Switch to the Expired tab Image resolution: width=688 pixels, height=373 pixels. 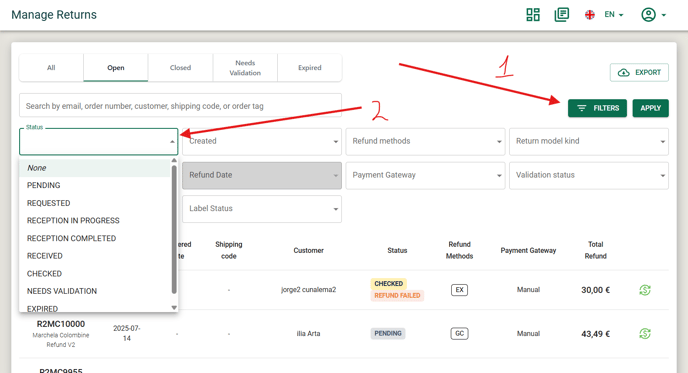pyautogui.click(x=310, y=68)
